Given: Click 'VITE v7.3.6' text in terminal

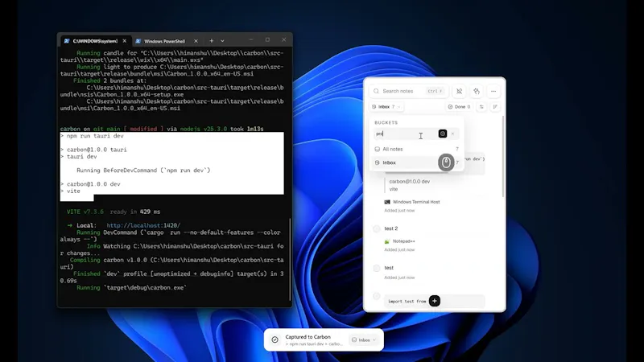Looking at the screenshot, I should point(85,212).
